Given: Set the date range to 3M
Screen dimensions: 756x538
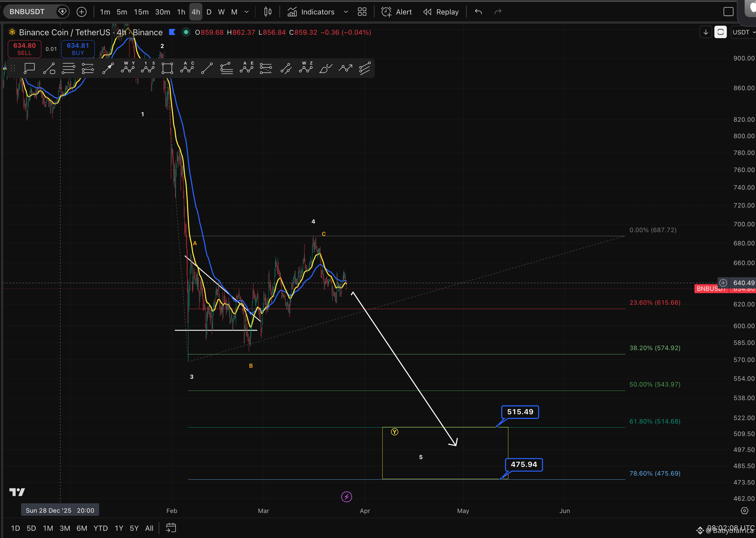Looking at the screenshot, I should [65, 528].
